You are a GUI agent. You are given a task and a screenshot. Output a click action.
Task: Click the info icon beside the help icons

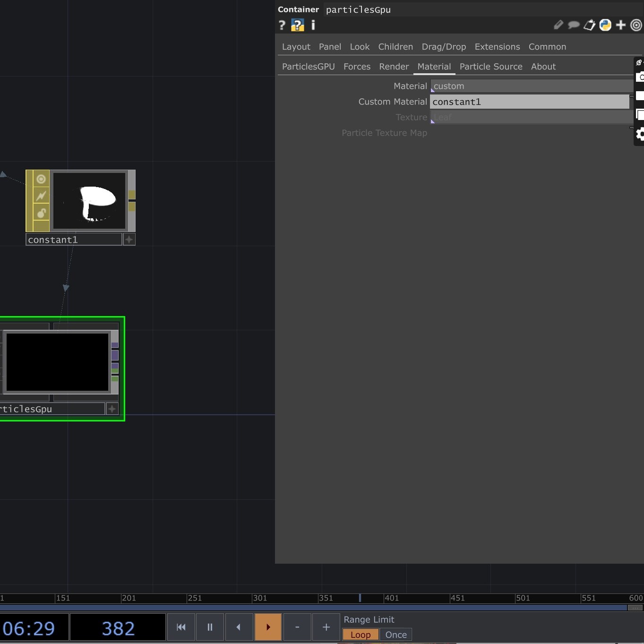(x=312, y=25)
